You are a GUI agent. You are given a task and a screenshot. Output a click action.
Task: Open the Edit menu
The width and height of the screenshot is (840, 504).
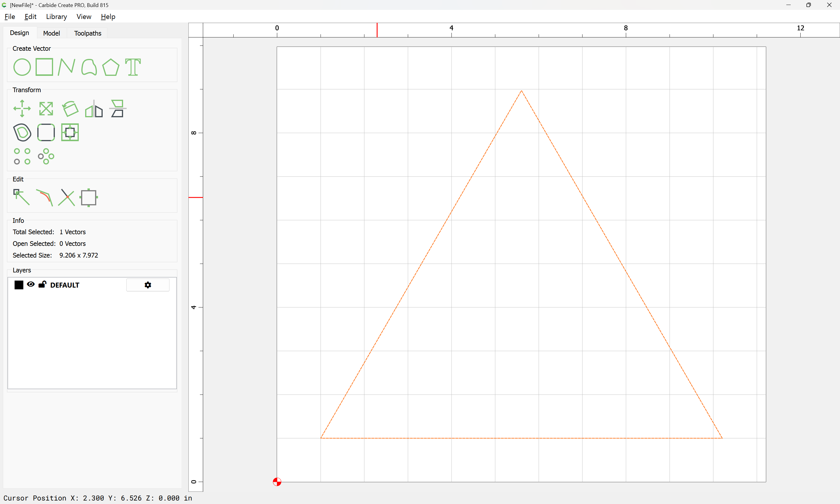(30, 16)
